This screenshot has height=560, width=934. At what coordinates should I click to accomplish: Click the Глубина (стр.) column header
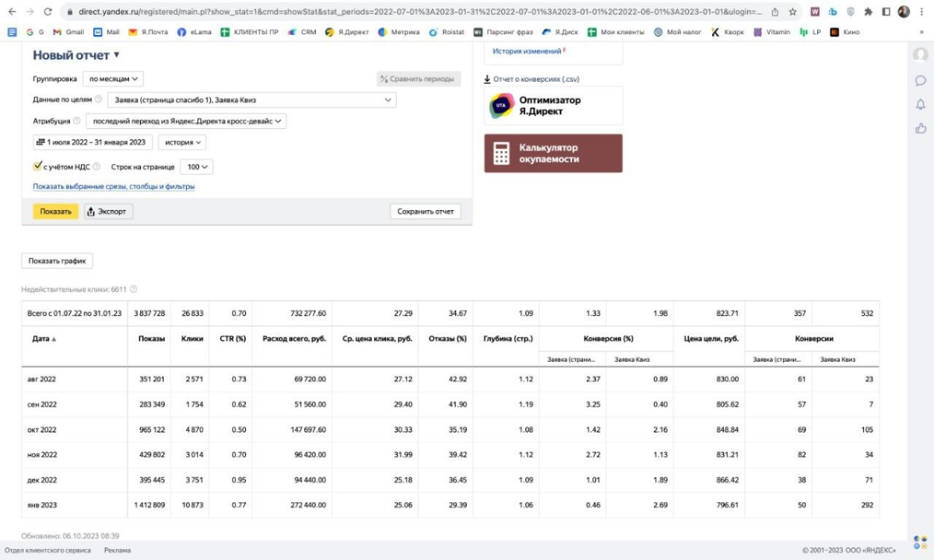[x=507, y=339]
